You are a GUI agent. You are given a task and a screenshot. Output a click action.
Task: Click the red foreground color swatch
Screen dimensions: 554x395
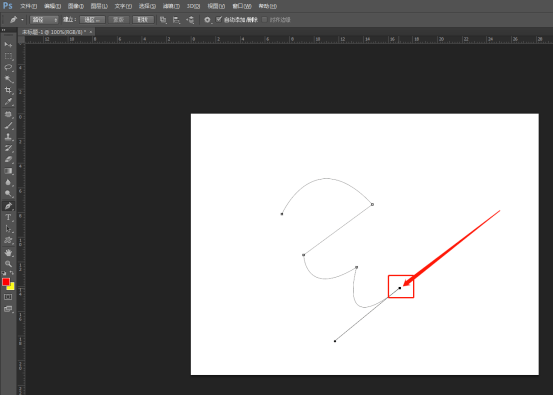(6, 282)
